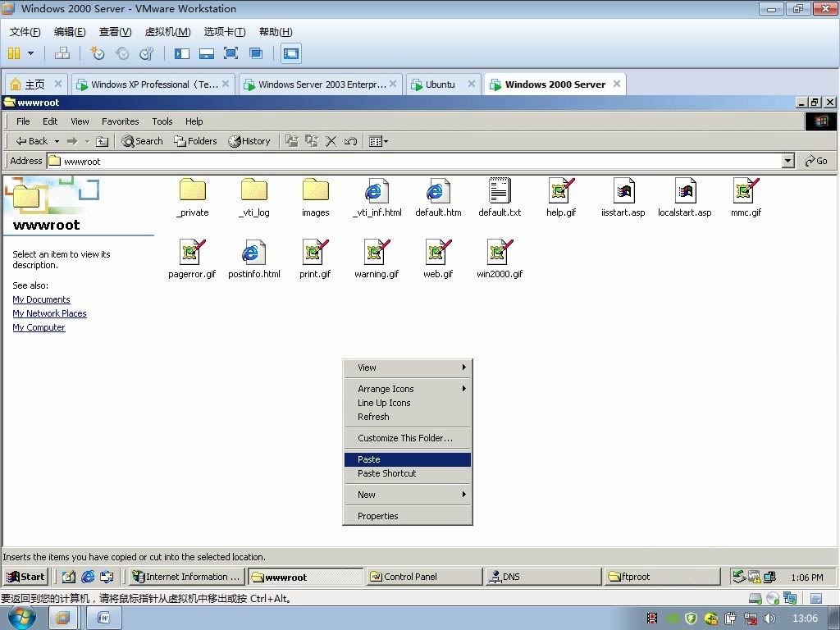Click the Back button in Explorer

32,141
